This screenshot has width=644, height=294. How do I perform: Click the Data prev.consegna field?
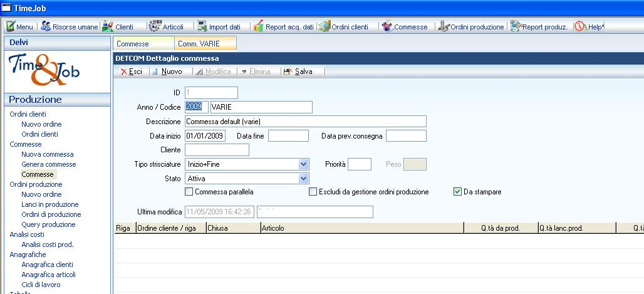(406, 135)
